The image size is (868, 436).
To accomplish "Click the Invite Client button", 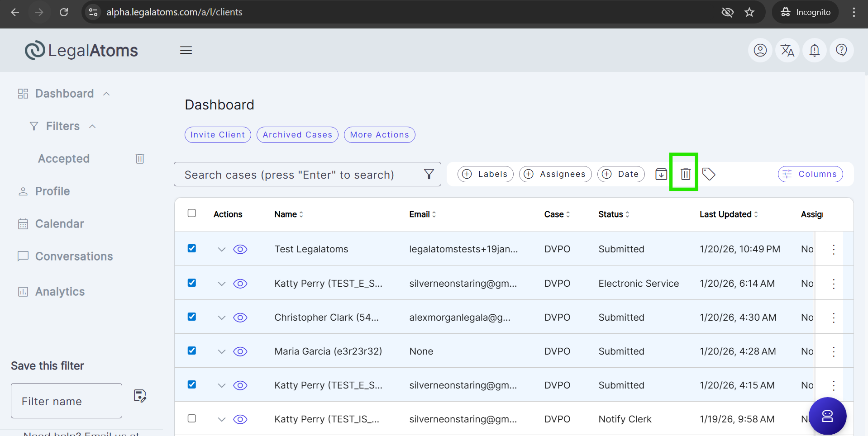I will (218, 135).
